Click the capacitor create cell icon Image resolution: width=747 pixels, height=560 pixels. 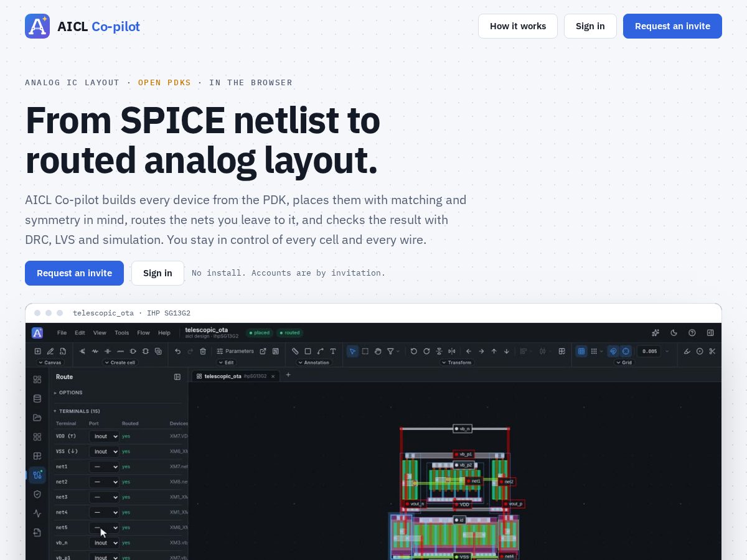(108, 351)
